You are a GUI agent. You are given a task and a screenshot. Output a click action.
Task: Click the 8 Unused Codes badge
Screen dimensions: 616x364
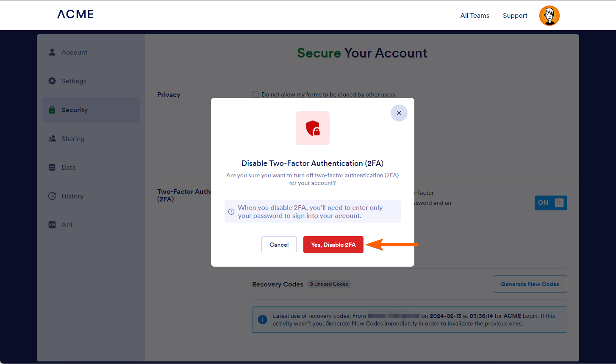(329, 284)
